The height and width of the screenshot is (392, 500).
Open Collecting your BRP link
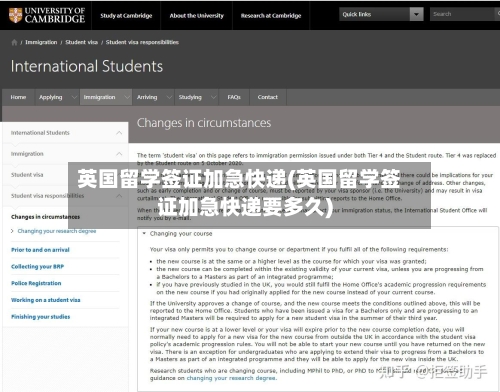37,266
